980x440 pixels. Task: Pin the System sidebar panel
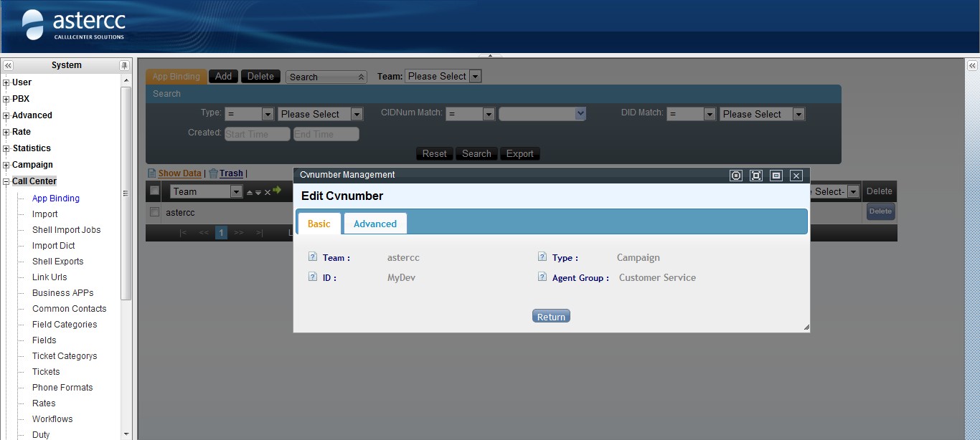(124, 65)
